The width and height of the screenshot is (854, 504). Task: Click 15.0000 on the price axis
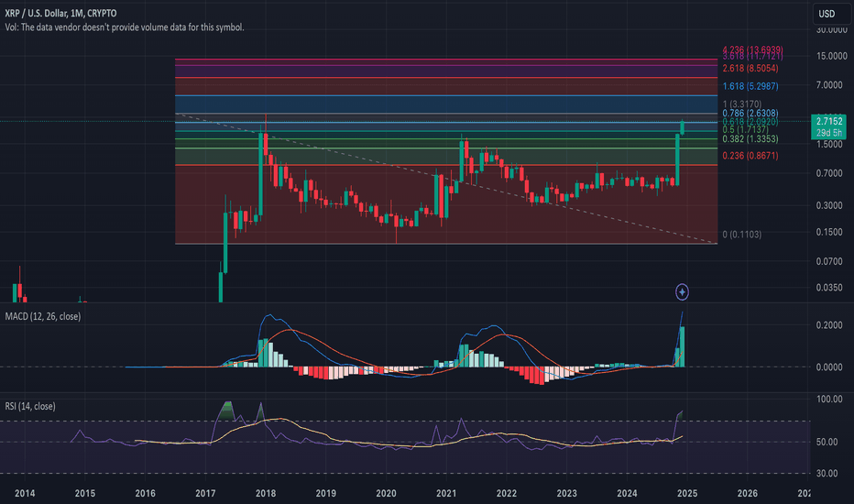[x=832, y=56]
